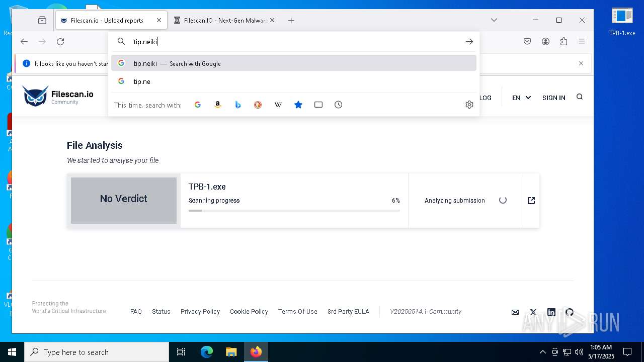
Task: Open Filescan LinkedIn page
Action: 551,312
